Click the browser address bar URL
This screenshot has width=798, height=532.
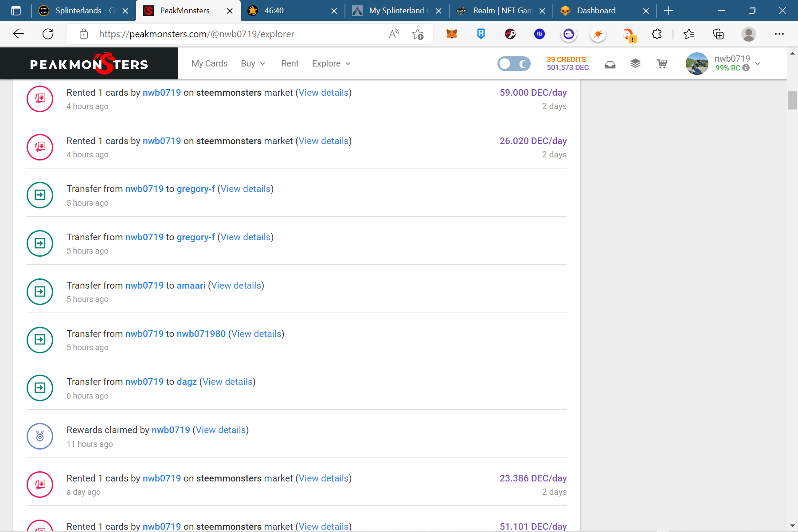click(196, 34)
